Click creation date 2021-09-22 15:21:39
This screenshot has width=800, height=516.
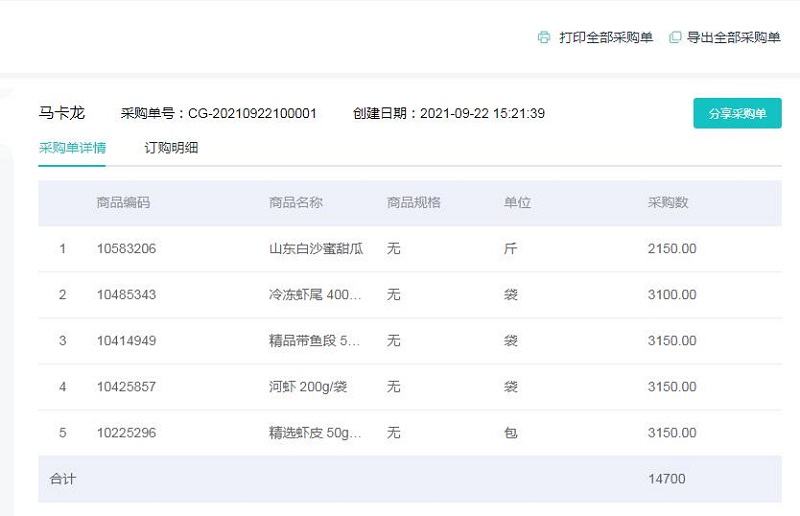(x=482, y=113)
